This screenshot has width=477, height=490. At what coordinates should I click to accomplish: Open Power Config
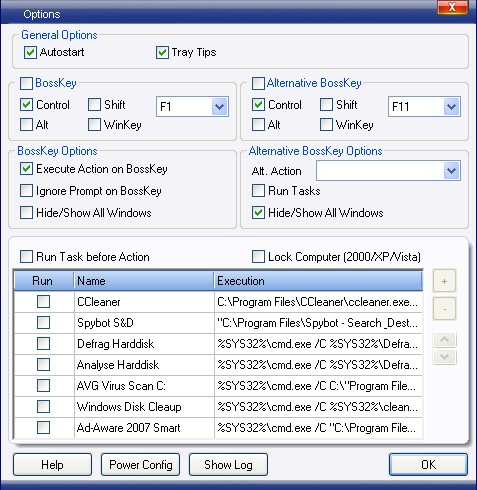tap(140, 464)
